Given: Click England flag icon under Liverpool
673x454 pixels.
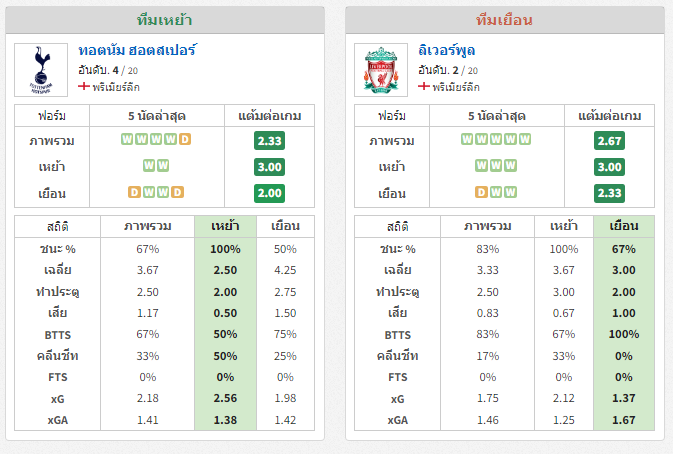Looking at the screenshot, I should (x=424, y=87).
